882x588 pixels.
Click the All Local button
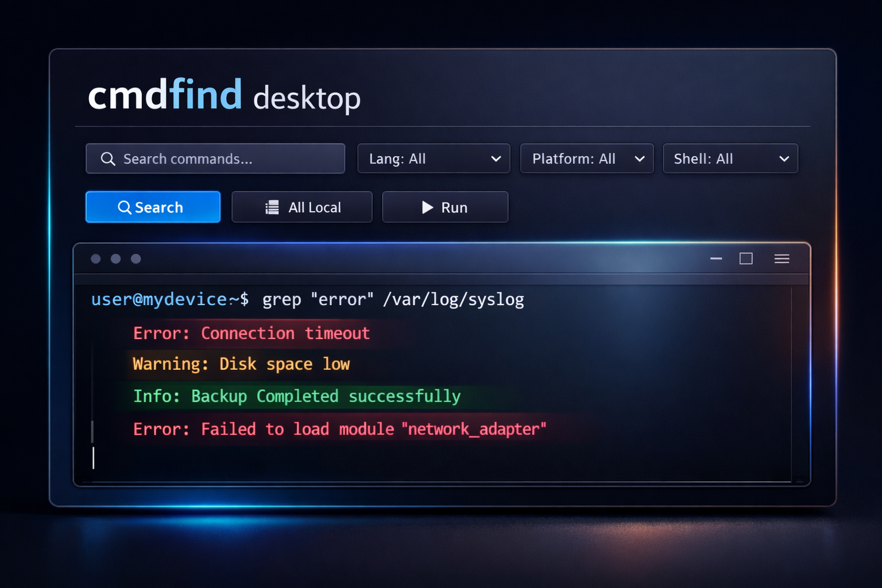(302, 207)
